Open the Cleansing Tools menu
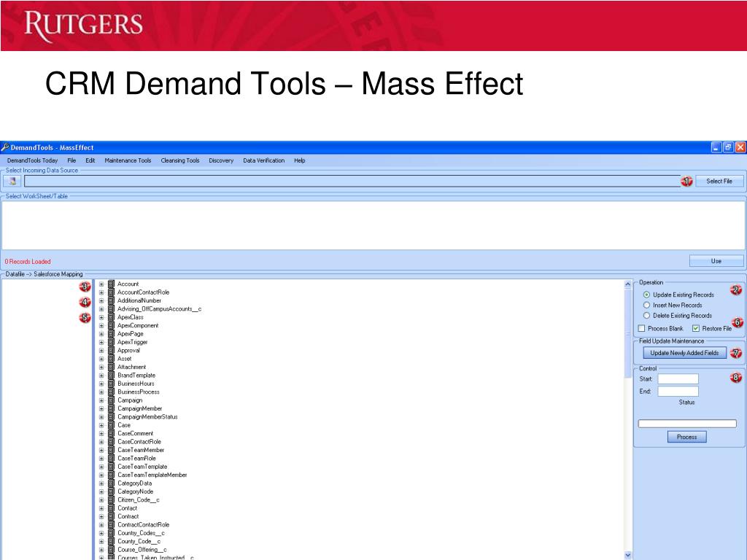This screenshot has width=747, height=560. point(180,160)
